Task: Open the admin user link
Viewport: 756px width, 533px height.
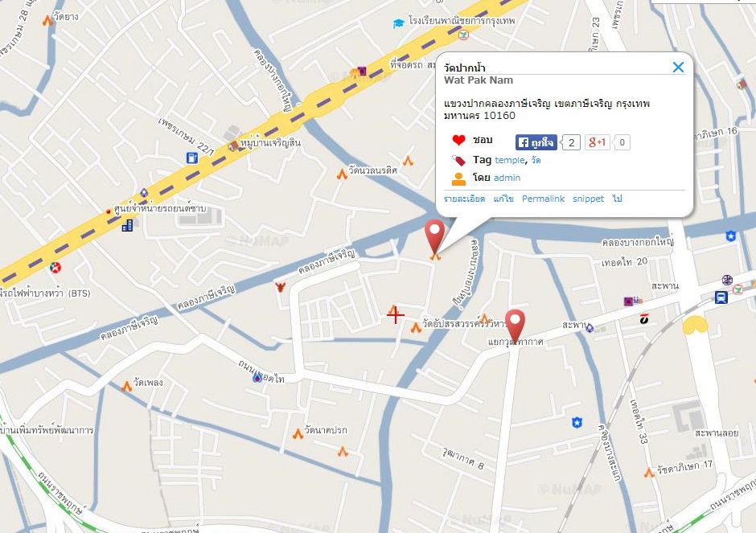Action: click(507, 178)
